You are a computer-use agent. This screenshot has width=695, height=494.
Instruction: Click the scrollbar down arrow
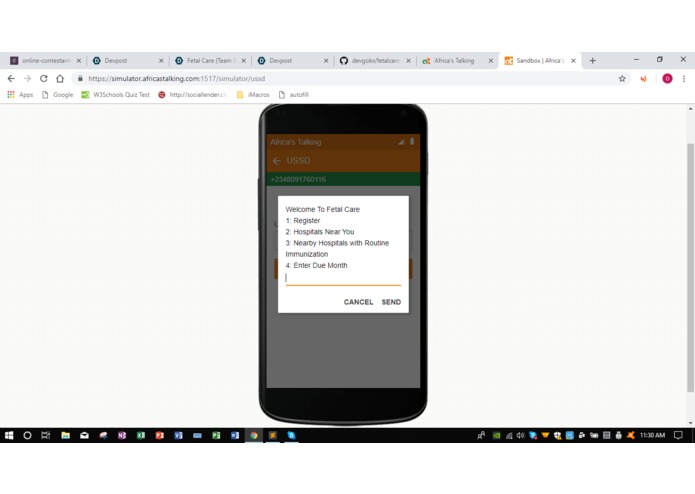pos(690,423)
